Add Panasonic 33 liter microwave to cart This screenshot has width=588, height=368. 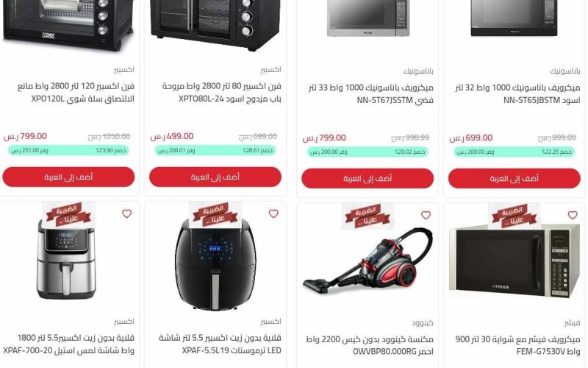click(x=367, y=178)
